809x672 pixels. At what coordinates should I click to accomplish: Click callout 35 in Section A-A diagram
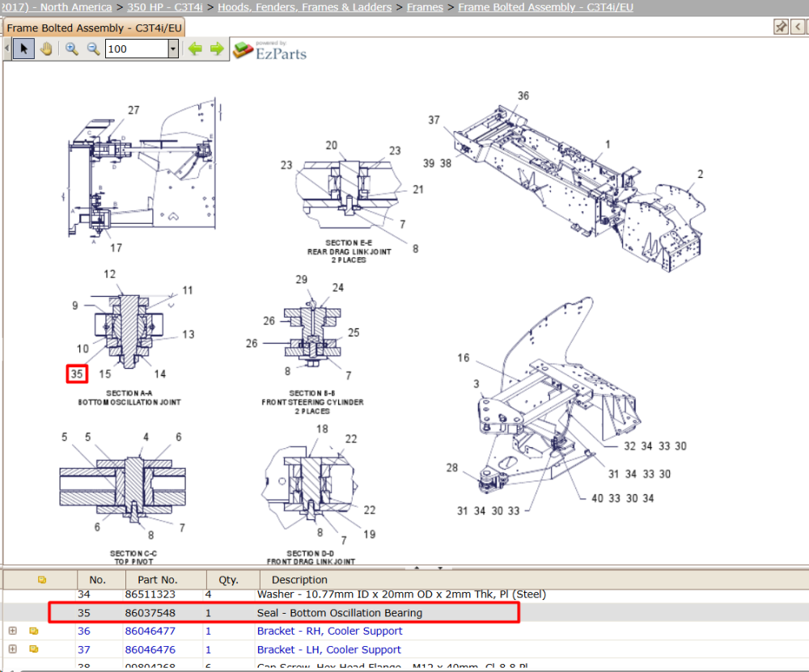pyautogui.click(x=77, y=374)
